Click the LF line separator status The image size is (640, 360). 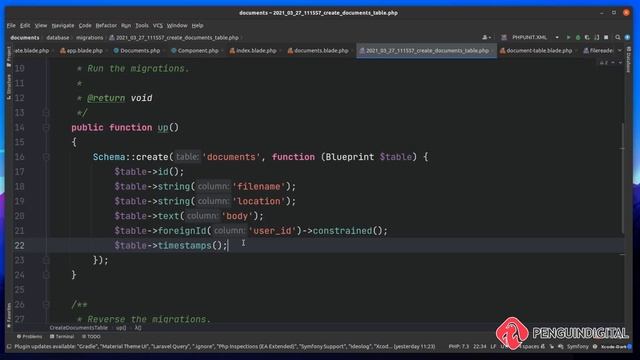(x=493, y=347)
